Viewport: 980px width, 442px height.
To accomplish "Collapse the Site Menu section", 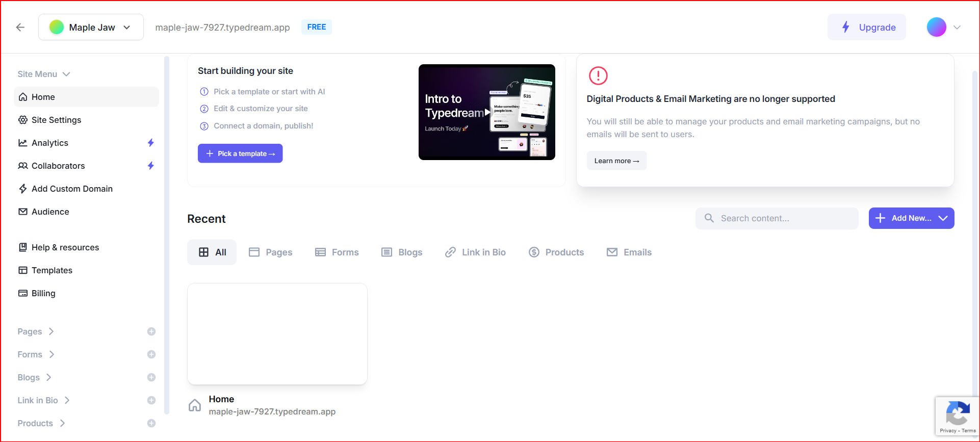I will [x=44, y=74].
